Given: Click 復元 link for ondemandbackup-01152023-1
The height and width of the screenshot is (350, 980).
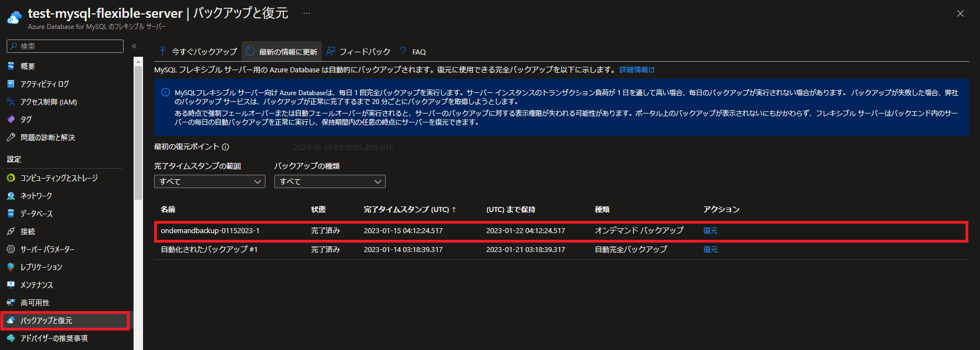Looking at the screenshot, I should (710, 231).
